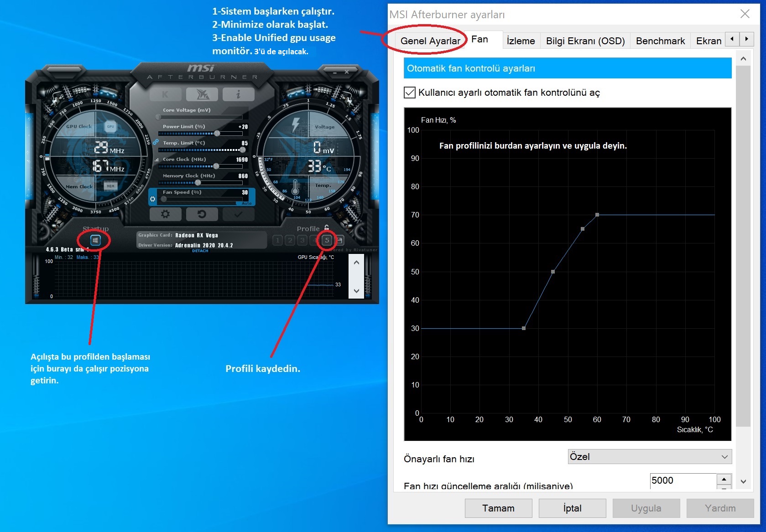The image size is (766, 532).
Task: Click the tab strip left arrow
Action: (732, 39)
